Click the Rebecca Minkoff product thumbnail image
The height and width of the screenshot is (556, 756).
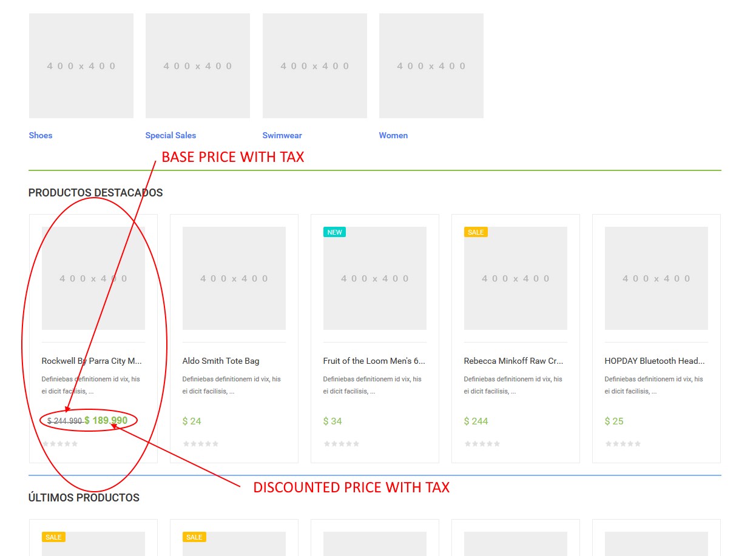coord(515,278)
